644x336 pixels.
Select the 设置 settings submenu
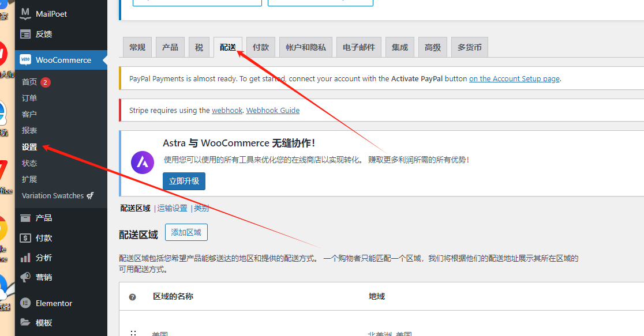point(29,147)
